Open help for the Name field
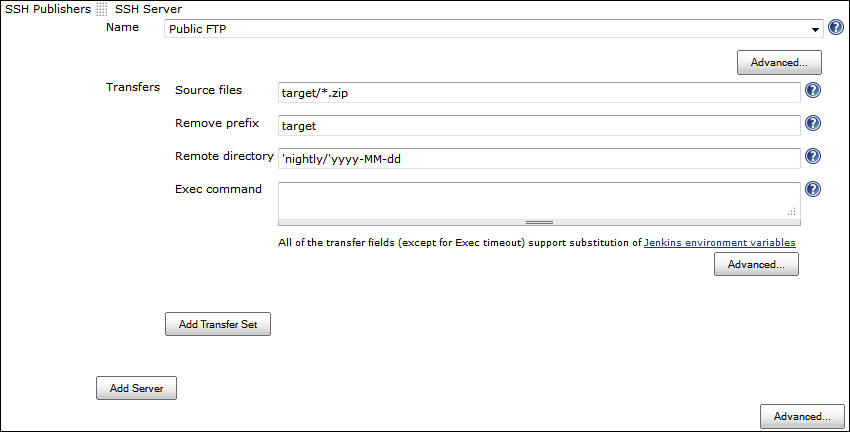 coord(836,28)
